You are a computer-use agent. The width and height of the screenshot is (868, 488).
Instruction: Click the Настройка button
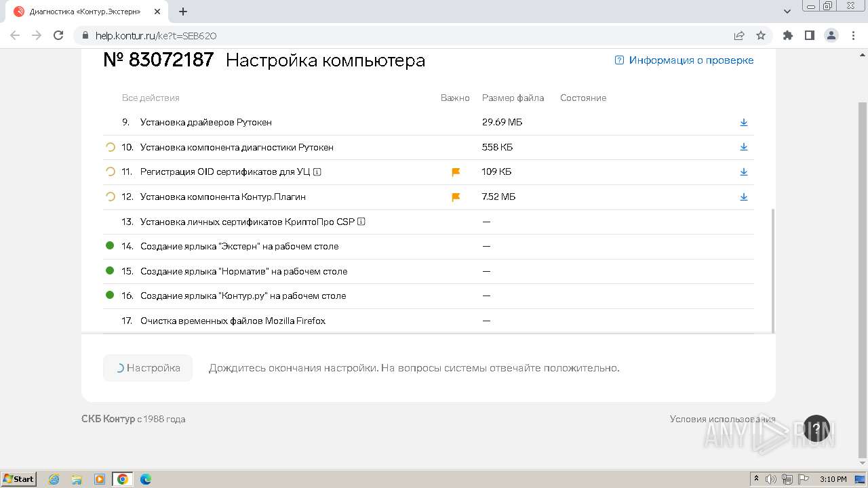(148, 368)
